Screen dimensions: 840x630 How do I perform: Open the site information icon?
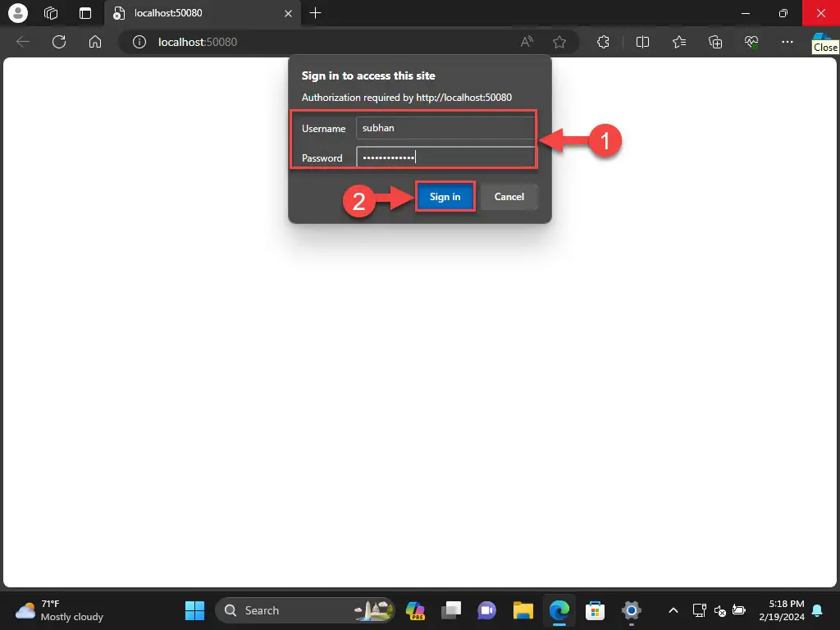click(139, 42)
